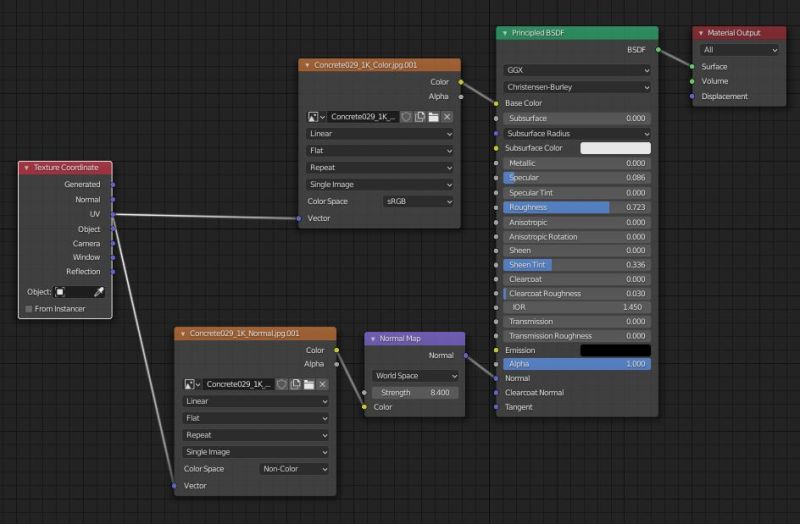Open All target dropdown in Material Output

pos(739,50)
